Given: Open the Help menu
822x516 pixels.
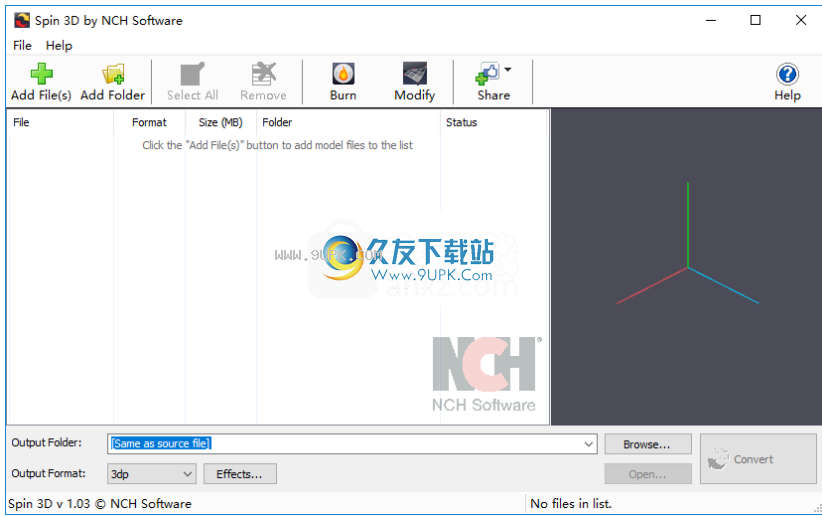Looking at the screenshot, I should click(59, 46).
